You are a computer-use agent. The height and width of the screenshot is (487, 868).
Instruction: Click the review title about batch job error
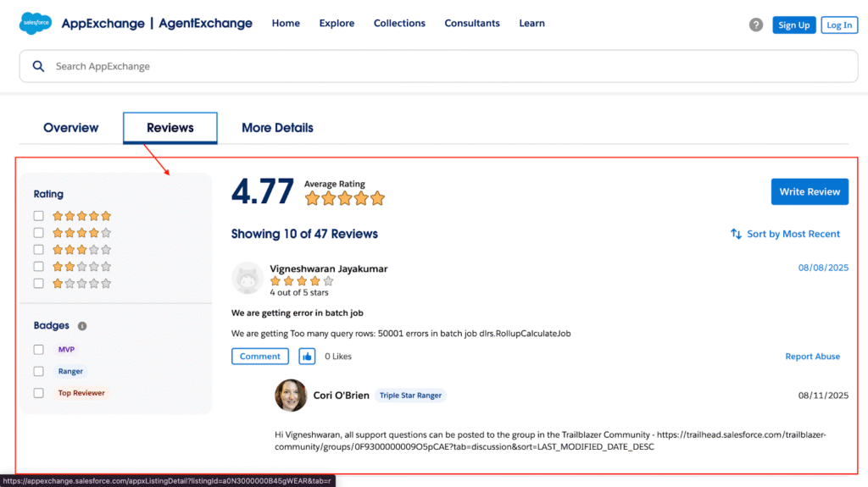point(298,313)
